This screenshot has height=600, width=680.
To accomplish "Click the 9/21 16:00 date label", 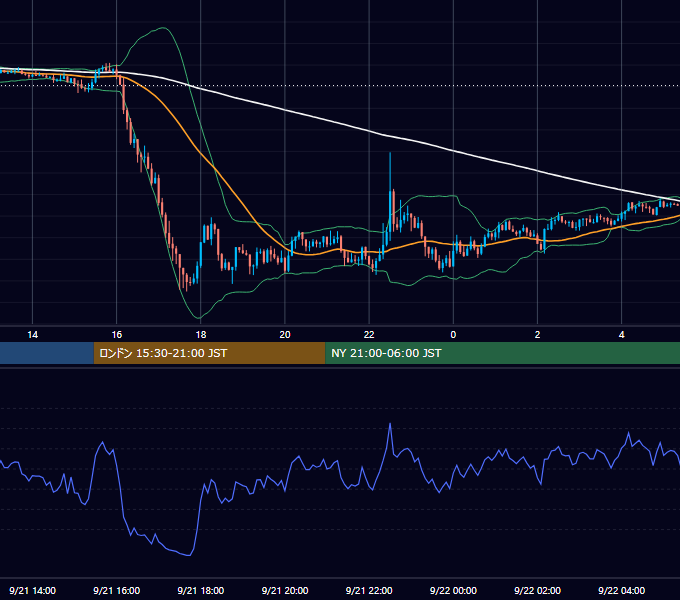I will pyautogui.click(x=117, y=590).
